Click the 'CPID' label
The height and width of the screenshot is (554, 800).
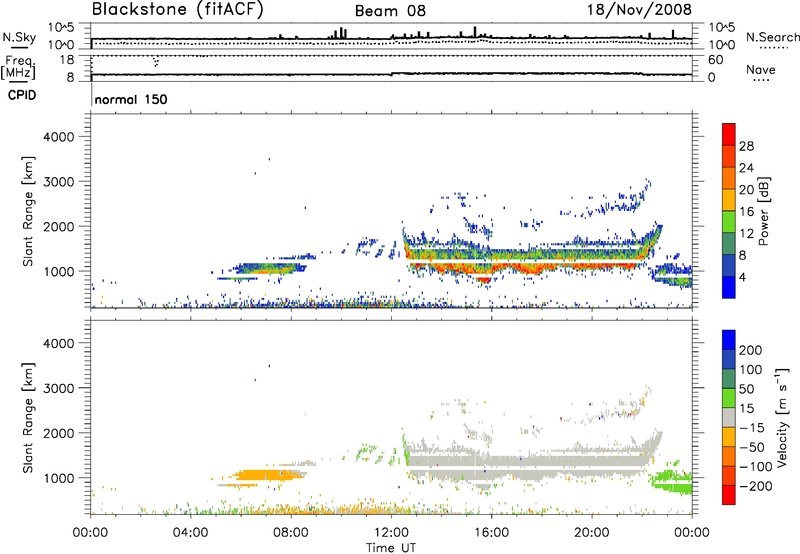[x=22, y=95]
